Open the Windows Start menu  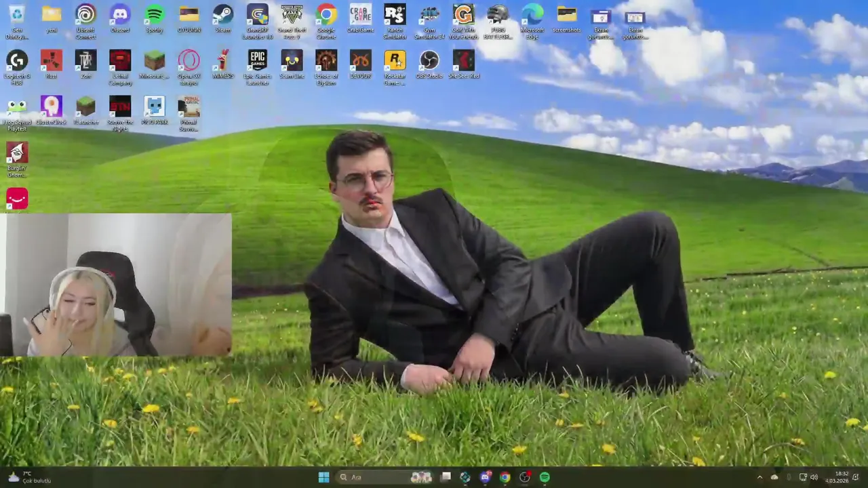pos(323,477)
